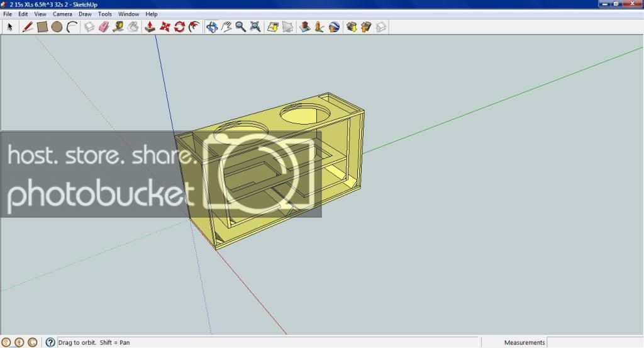Minimize the SketchUp window
The height and width of the screenshot is (348, 644).
click(604, 4)
